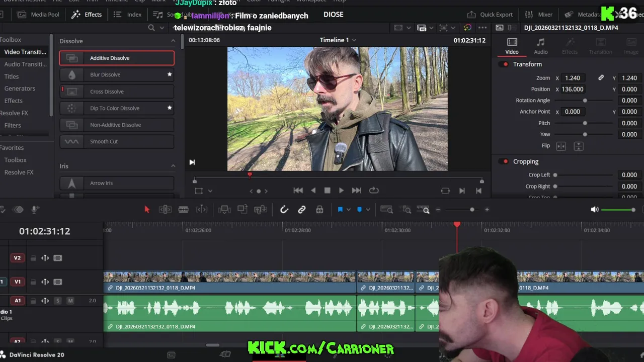Viewport: 644px width, 362px height.
Task: Collapse the Iris group
Action: [x=173, y=166]
